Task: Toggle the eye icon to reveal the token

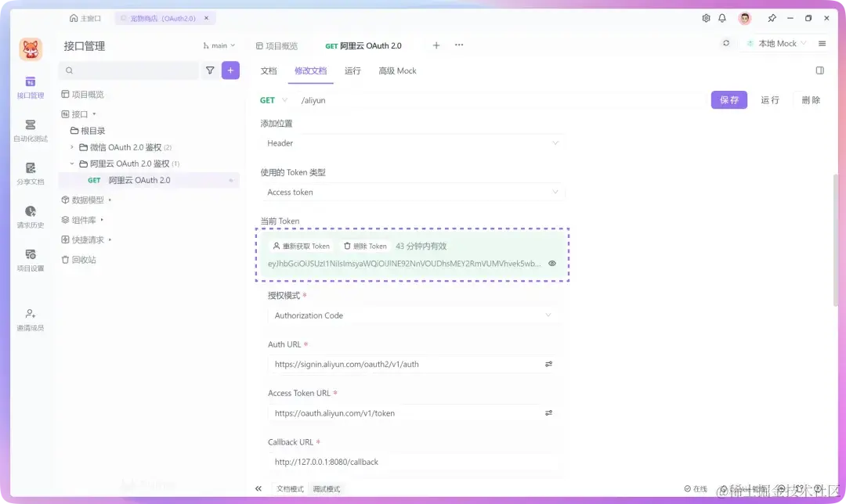Action: [x=552, y=264]
